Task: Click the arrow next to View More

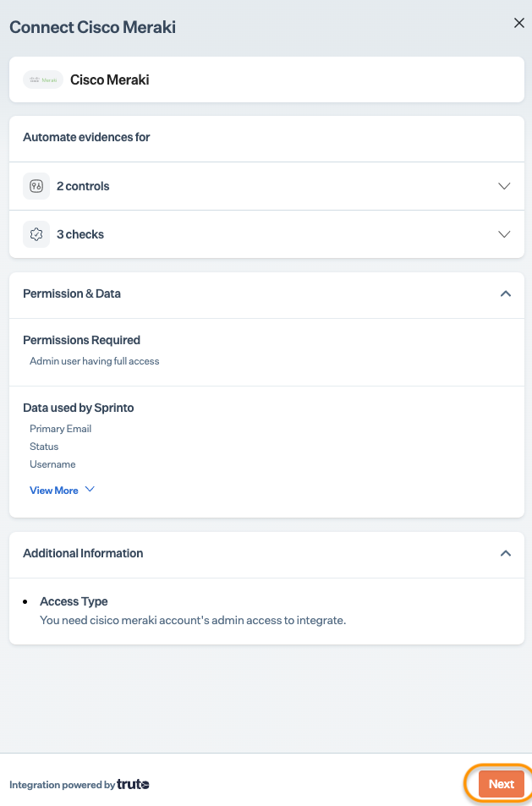Action: [90, 490]
